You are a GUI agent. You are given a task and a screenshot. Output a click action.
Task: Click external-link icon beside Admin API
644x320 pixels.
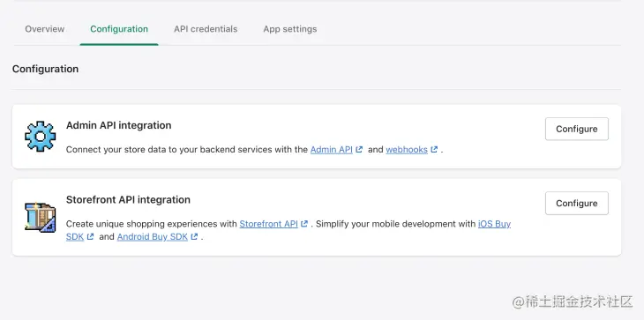coord(359,149)
